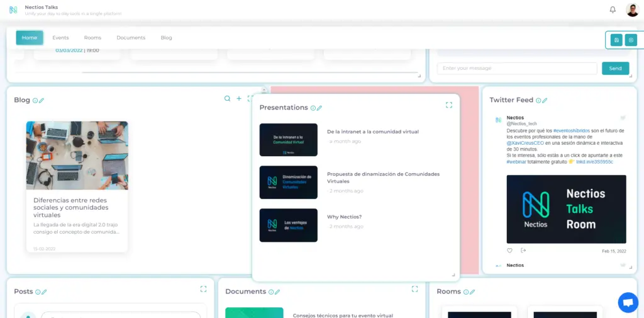Screen dimensions: 644x318
Task: Open the #eventoshibridos hashtag link
Action: [x=572, y=130]
